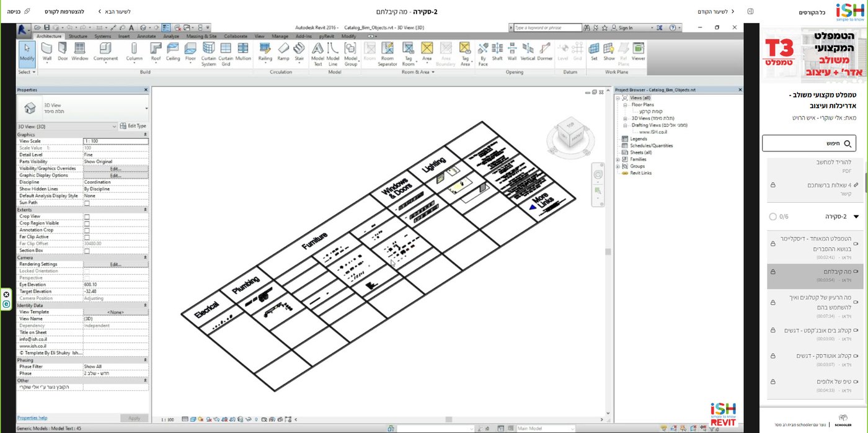Image resolution: width=868 pixels, height=433 pixels.
Task: Expand Groups node in Project Browser
Action: (618, 166)
